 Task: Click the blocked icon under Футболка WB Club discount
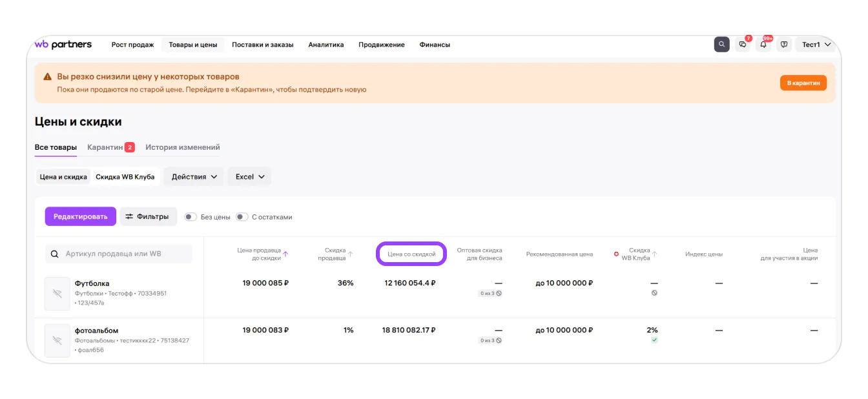(x=654, y=292)
